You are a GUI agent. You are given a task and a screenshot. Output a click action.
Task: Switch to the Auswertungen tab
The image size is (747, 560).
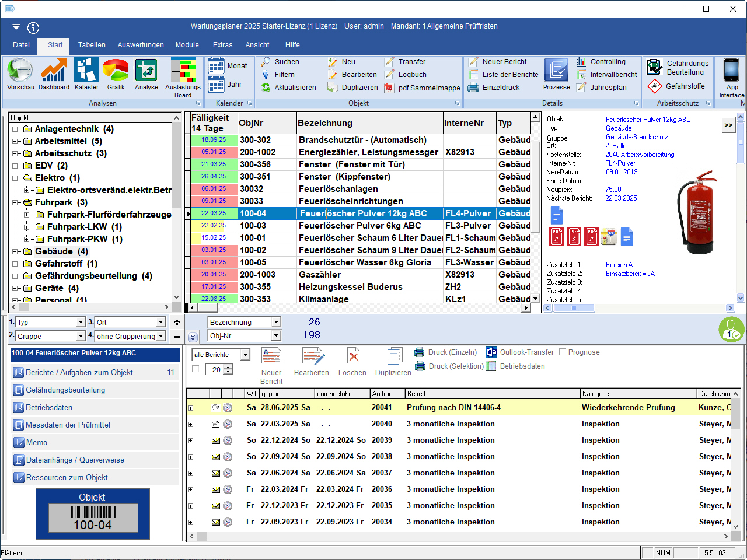click(141, 45)
